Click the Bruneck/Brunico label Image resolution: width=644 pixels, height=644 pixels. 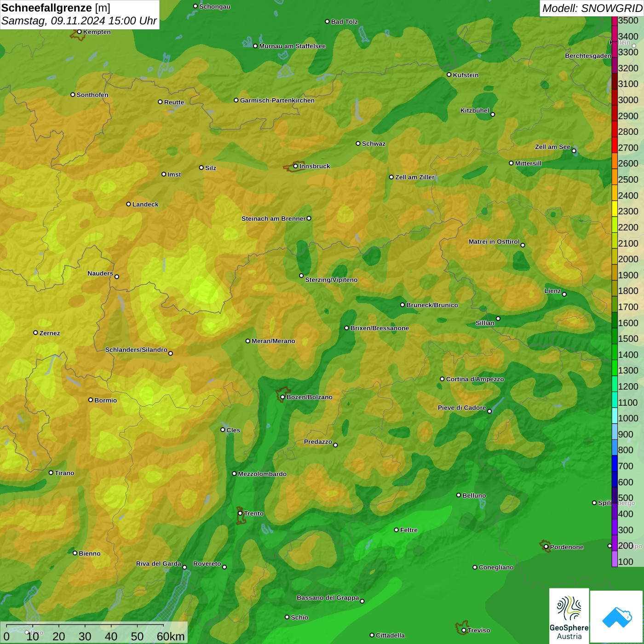click(x=432, y=305)
